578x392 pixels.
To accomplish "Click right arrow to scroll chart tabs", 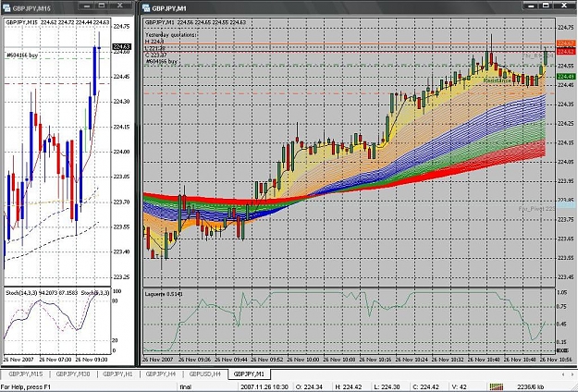I will [x=572, y=374].
